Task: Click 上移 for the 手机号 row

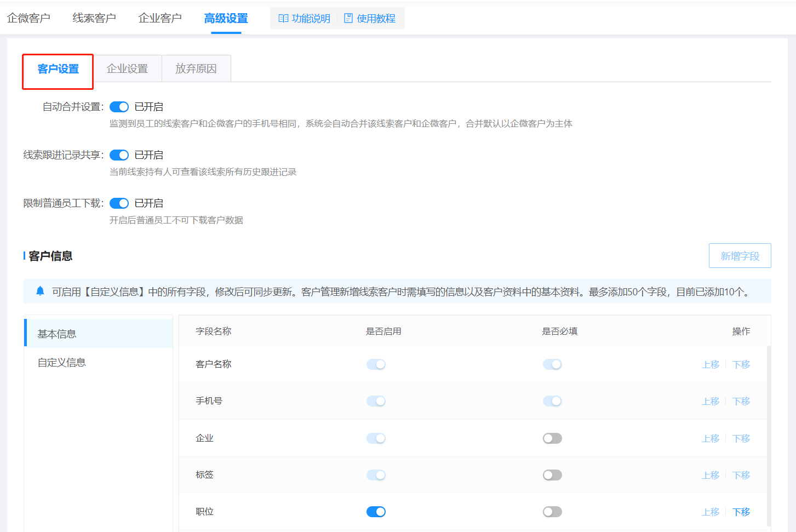Action: click(x=711, y=402)
